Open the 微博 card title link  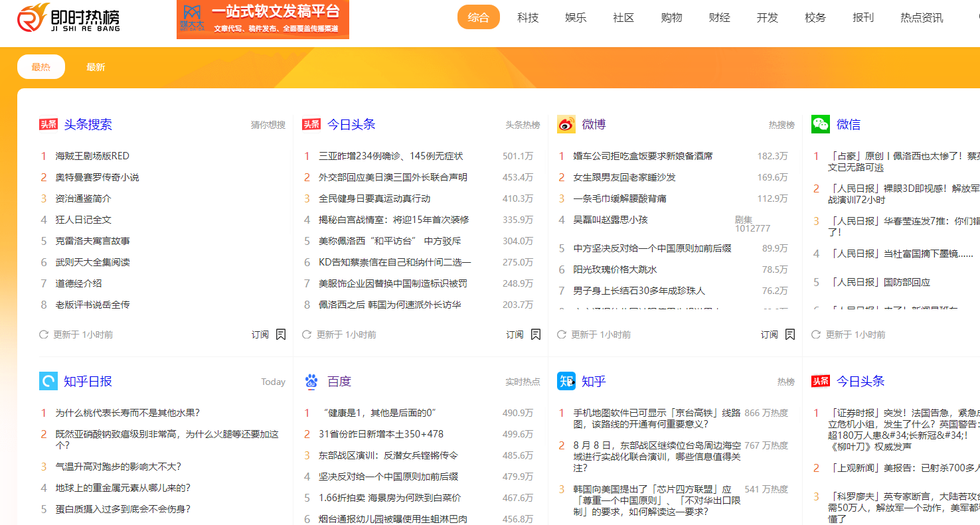tap(594, 124)
